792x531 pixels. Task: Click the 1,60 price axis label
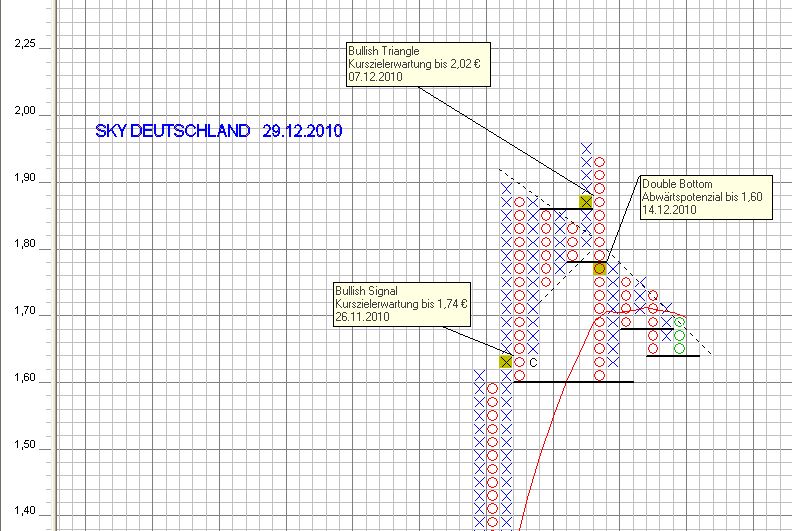[25, 377]
